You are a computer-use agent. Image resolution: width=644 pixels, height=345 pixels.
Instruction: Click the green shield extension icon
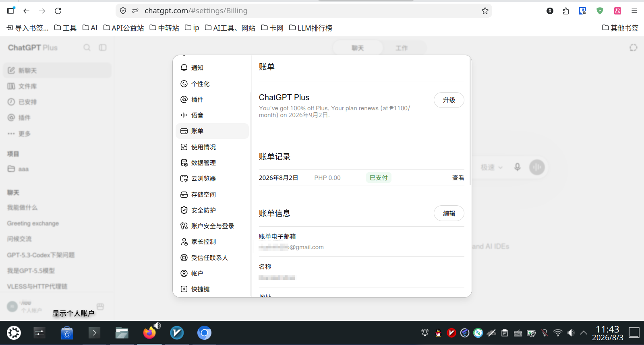tap(600, 11)
